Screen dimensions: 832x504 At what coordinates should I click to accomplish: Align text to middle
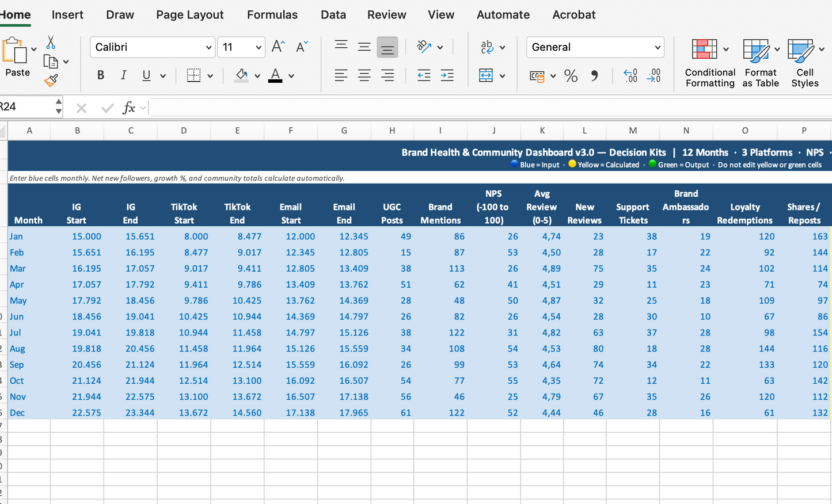pyautogui.click(x=364, y=47)
